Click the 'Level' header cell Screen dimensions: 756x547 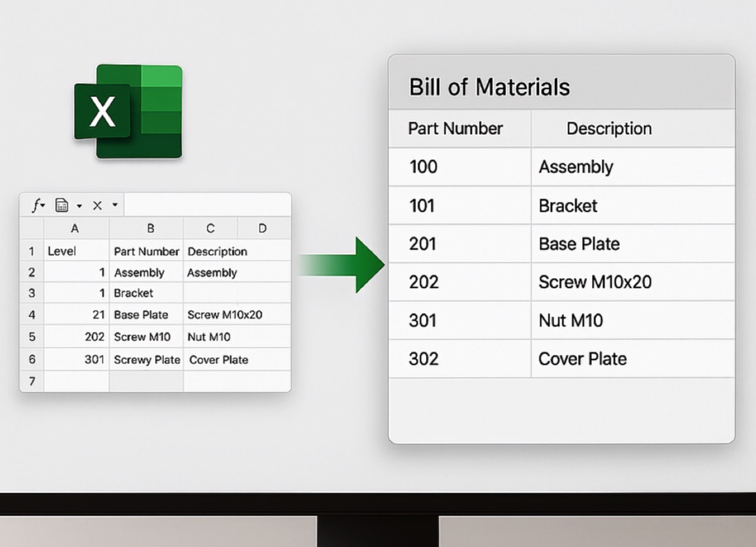(x=75, y=251)
